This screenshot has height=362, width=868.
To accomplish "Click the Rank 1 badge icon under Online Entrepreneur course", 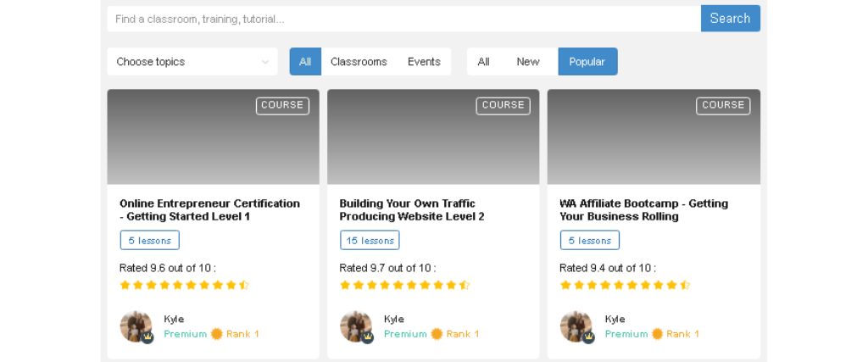I will click(216, 334).
